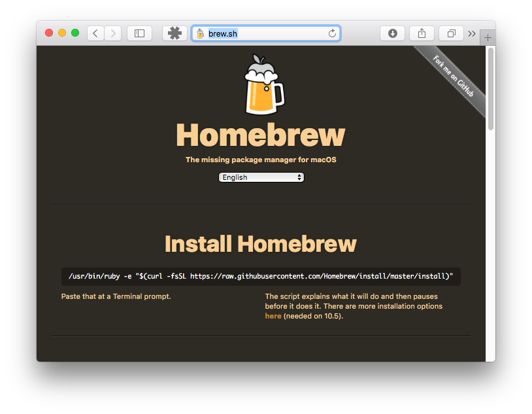
Task: Go back with the Safari back arrow
Action: 95,33
